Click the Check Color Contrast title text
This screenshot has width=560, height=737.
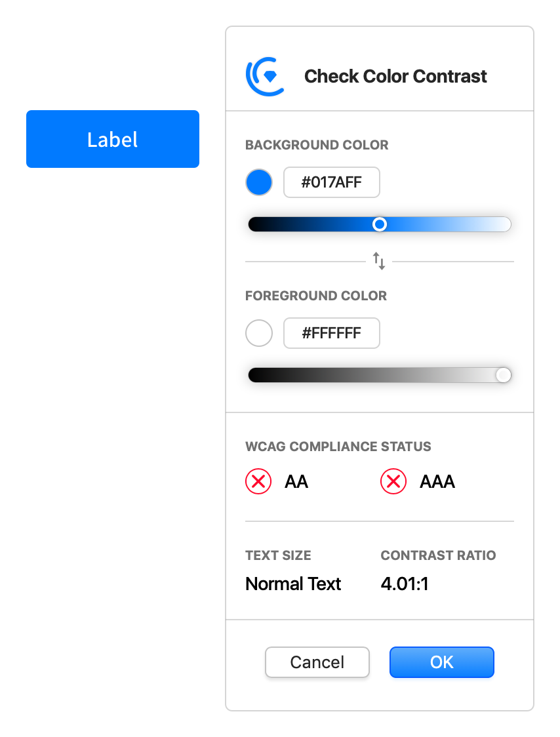(395, 76)
